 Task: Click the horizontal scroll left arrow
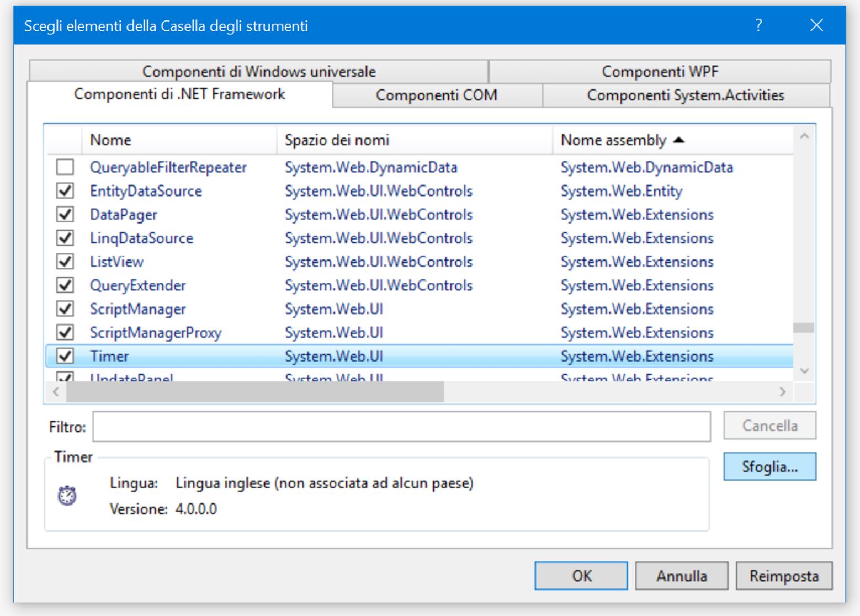(55, 392)
